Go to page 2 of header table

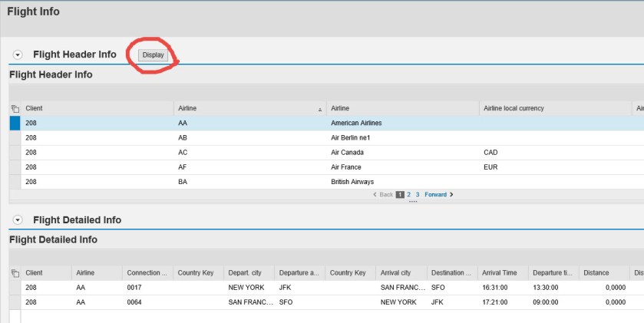(408, 195)
